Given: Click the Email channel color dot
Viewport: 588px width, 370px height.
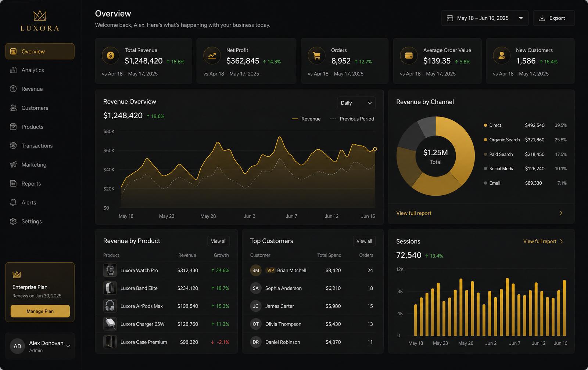Looking at the screenshot, I should [x=485, y=183].
